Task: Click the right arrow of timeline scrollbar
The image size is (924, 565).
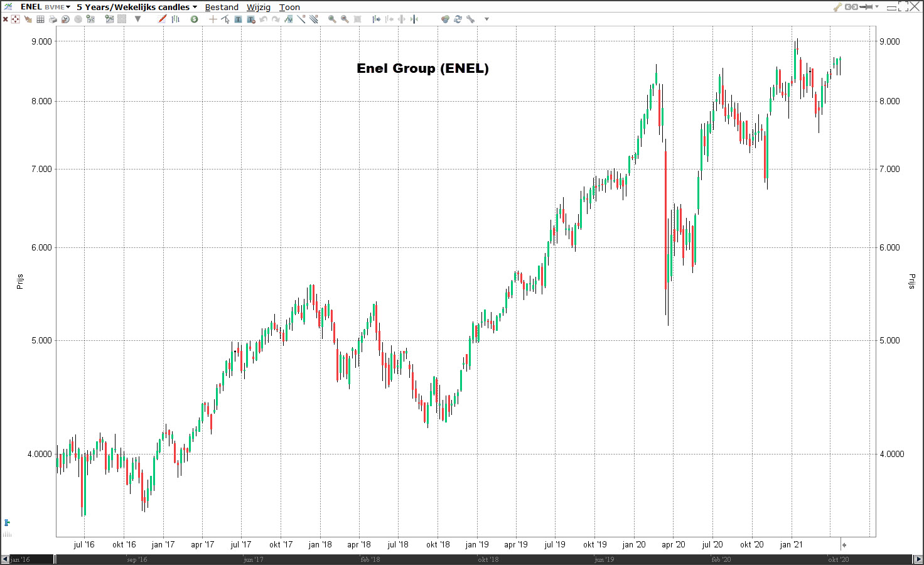Action: click(x=918, y=559)
